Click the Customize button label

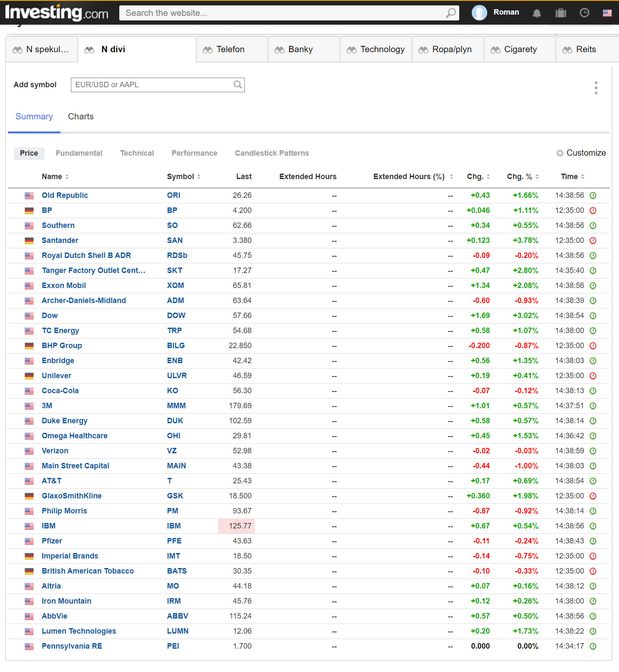586,153
